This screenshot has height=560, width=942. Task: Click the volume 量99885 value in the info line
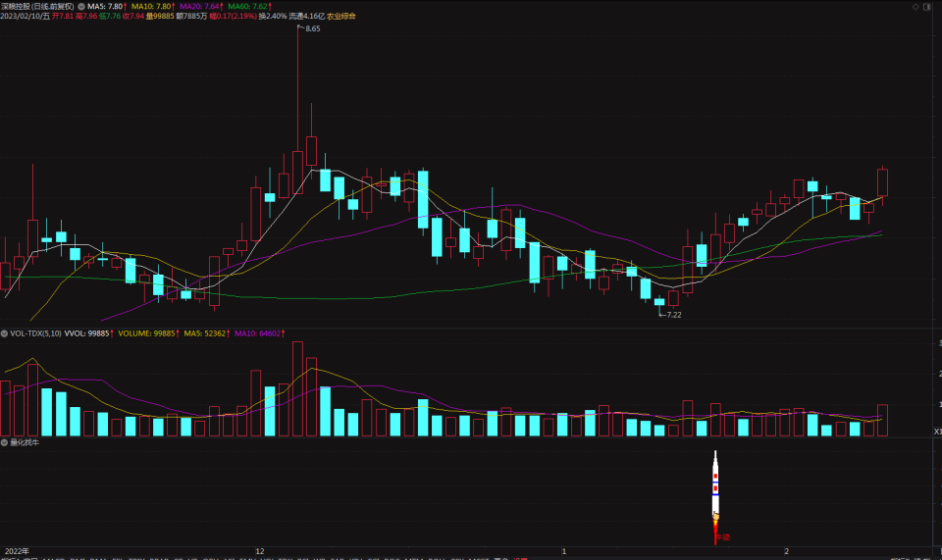(160, 17)
